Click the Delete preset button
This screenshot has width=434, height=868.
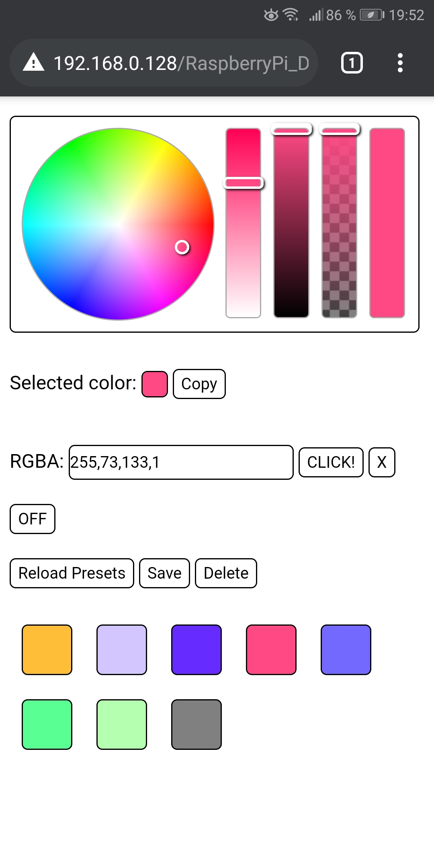coord(226,573)
